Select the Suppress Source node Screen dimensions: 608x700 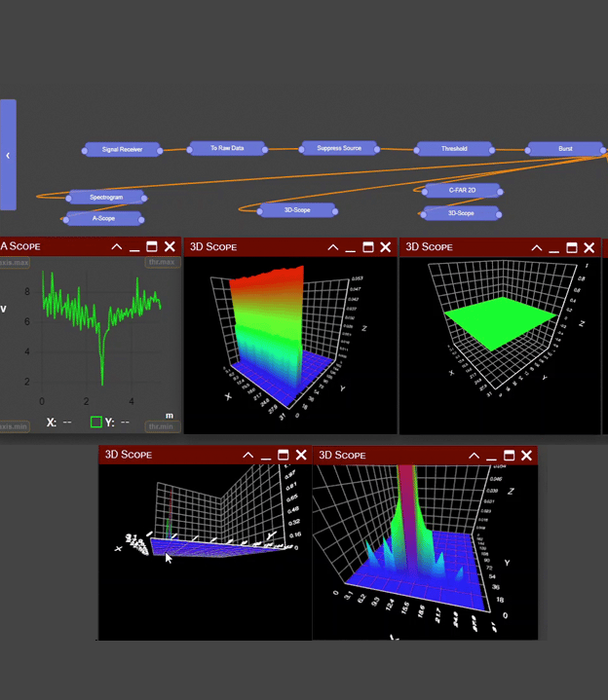pyautogui.click(x=339, y=148)
